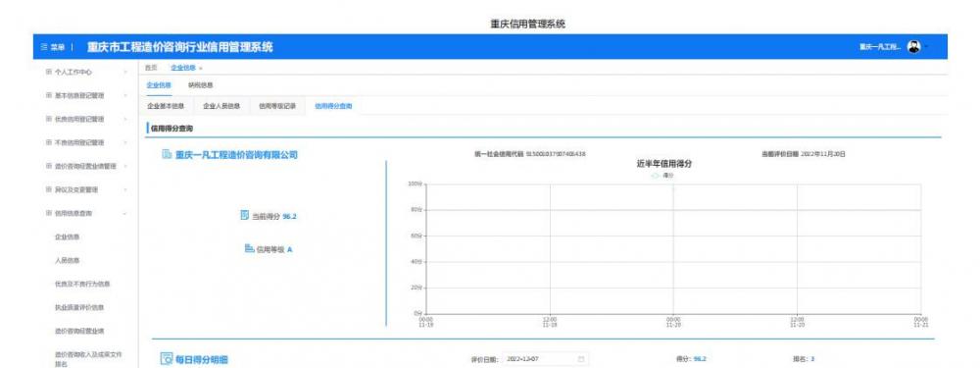This screenshot has height=368, width=980.
Task: Open 优良及不良行为信息 in the sidebar
Action: coord(82,285)
